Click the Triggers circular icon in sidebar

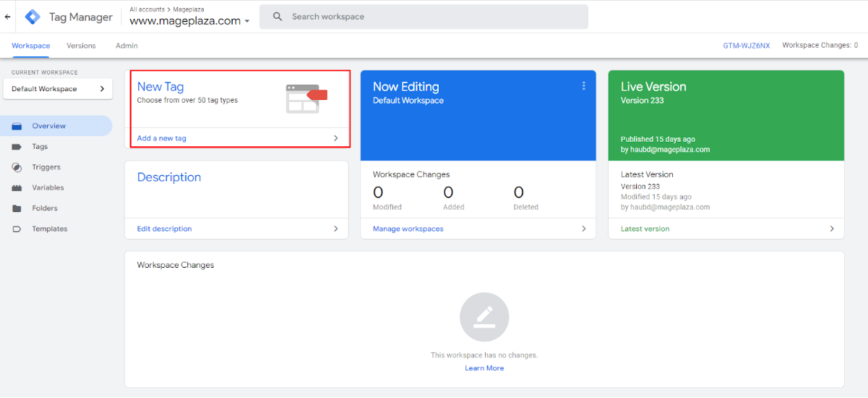(17, 167)
